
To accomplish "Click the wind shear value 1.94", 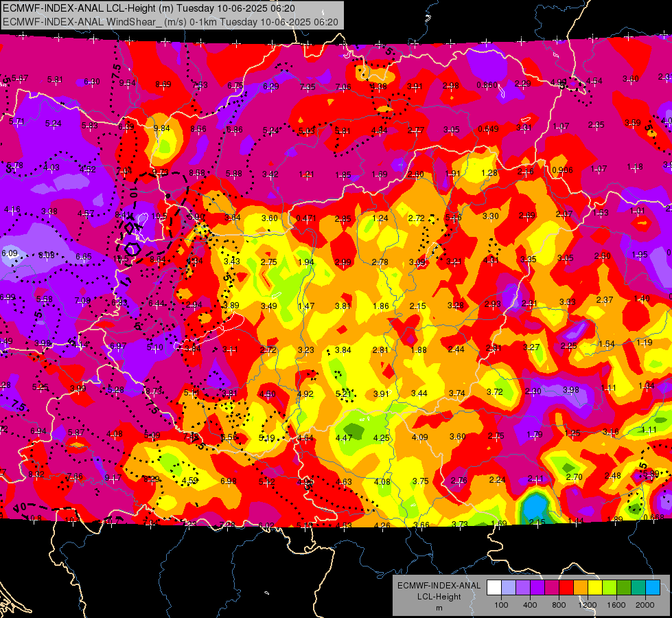I will 306,262.
